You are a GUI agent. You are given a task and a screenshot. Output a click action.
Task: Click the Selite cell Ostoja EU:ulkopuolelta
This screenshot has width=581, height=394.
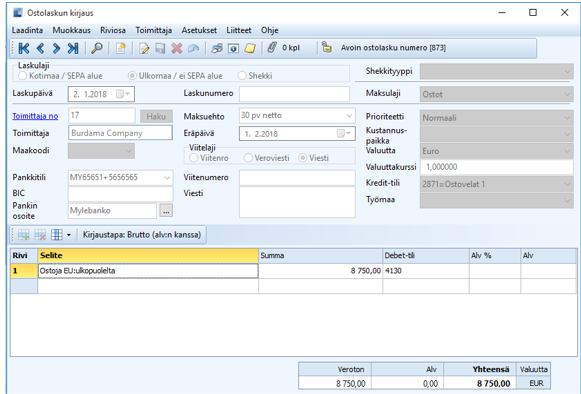click(148, 271)
